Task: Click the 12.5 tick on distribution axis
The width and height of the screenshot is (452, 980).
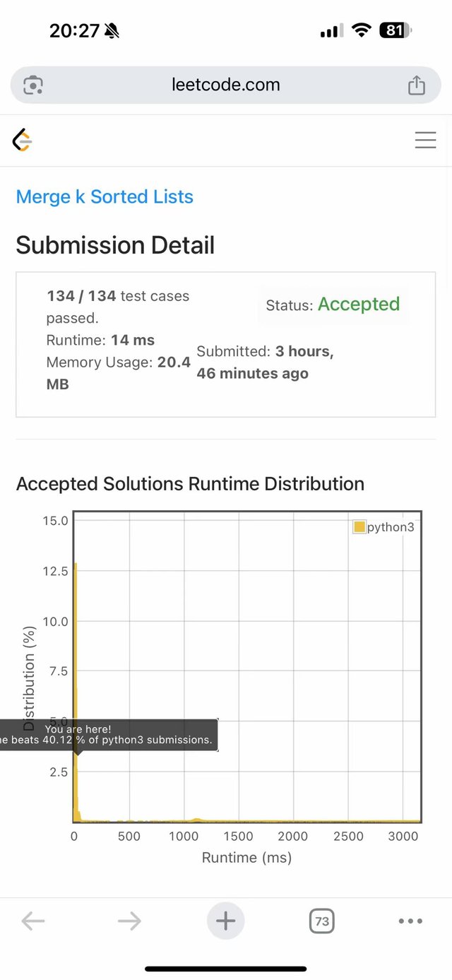Action: tap(55, 571)
